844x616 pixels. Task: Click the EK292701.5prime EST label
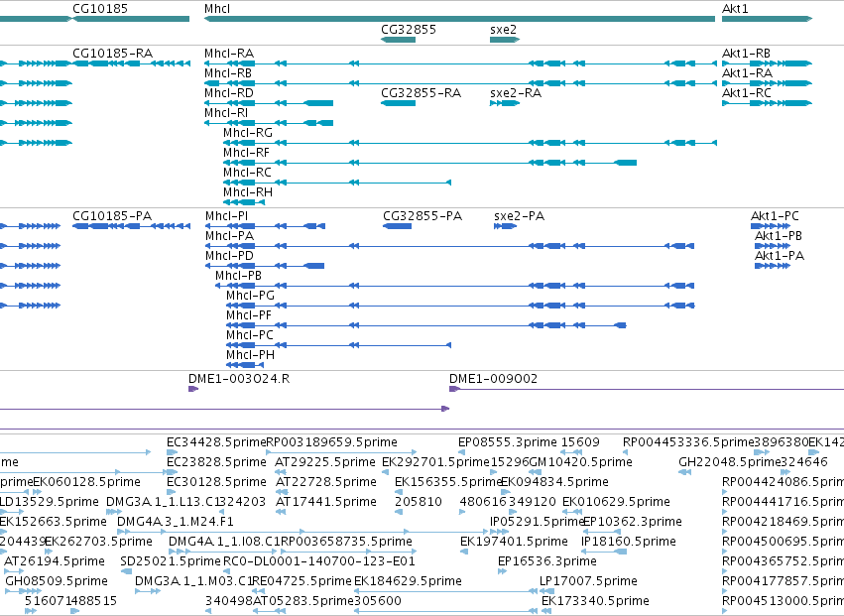436,462
